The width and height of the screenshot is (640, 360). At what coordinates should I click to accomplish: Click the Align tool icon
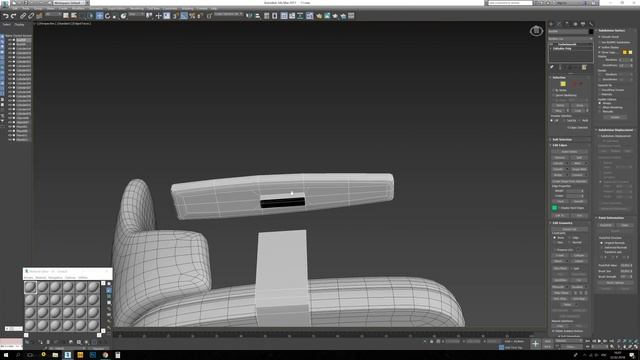[x=258, y=16]
